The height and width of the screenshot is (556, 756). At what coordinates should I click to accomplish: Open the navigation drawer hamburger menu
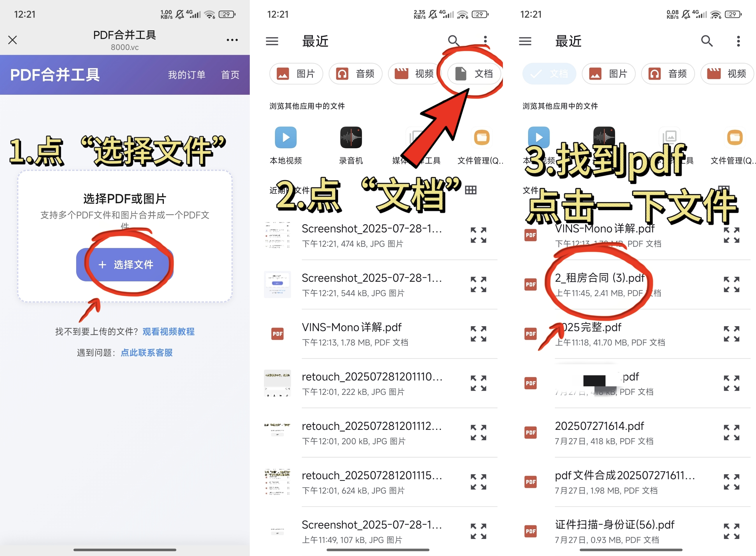tap(272, 41)
